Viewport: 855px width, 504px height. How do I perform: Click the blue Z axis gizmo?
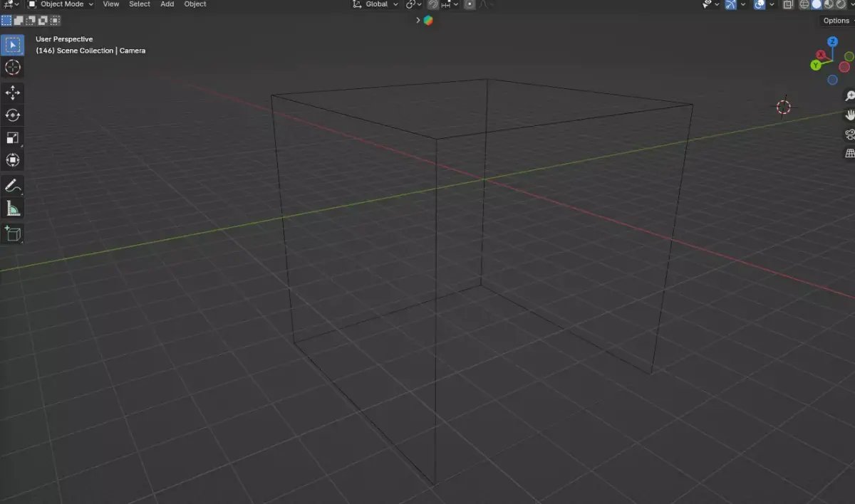point(832,42)
